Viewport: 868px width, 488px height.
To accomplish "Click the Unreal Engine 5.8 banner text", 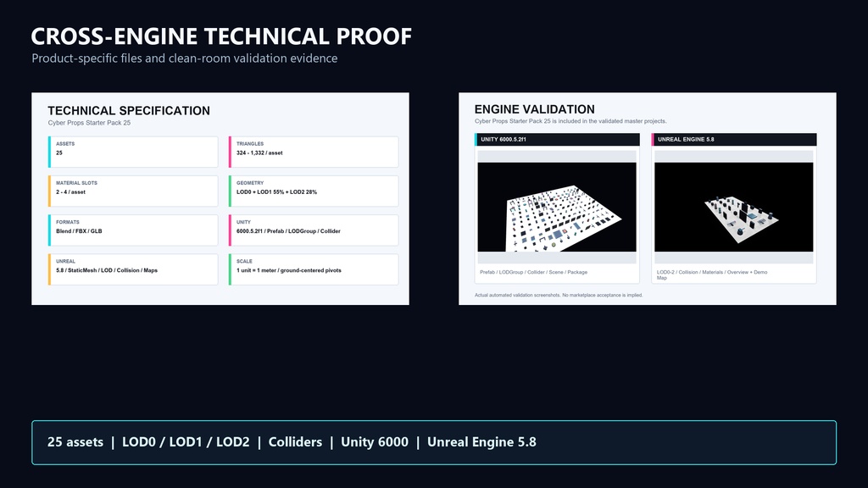I will (481, 442).
